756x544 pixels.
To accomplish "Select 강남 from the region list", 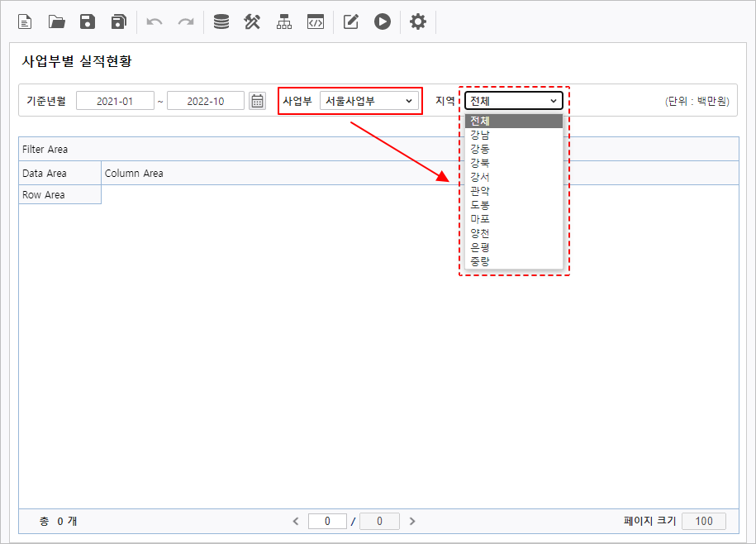I will tap(480, 135).
